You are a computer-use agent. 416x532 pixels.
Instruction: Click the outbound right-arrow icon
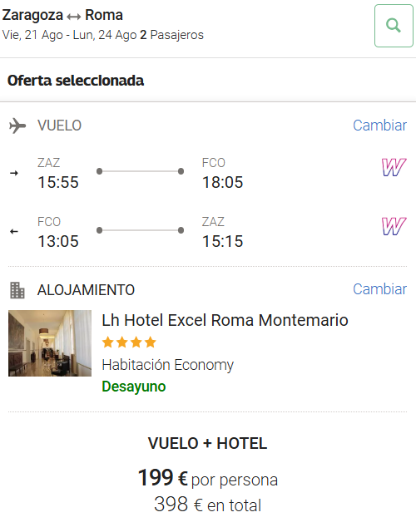tap(14, 173)
